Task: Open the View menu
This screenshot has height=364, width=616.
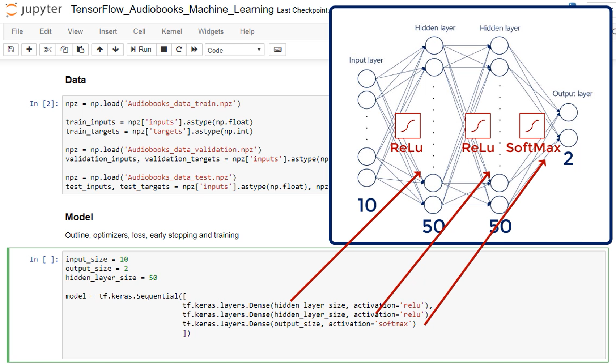Action: pyautogui.click(x=75, y=31)
